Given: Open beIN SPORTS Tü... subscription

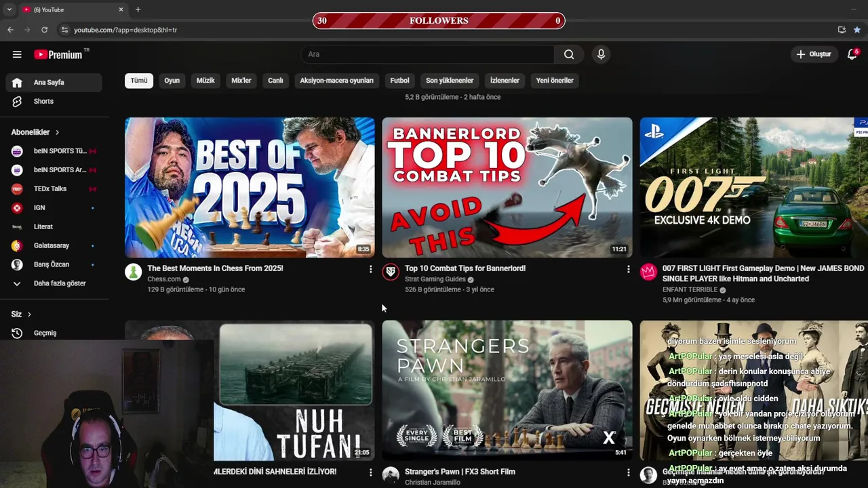Looking at the screenshot, I should point(54,151).
